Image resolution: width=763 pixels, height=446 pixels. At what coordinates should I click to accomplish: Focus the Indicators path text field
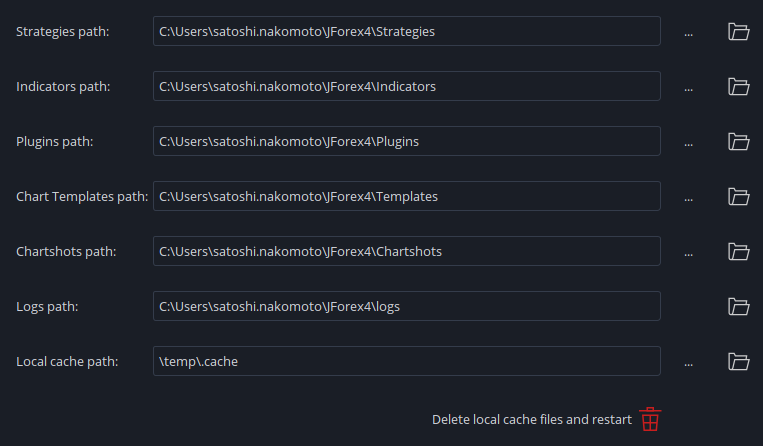pyautogui.click(x=406, y=87)
